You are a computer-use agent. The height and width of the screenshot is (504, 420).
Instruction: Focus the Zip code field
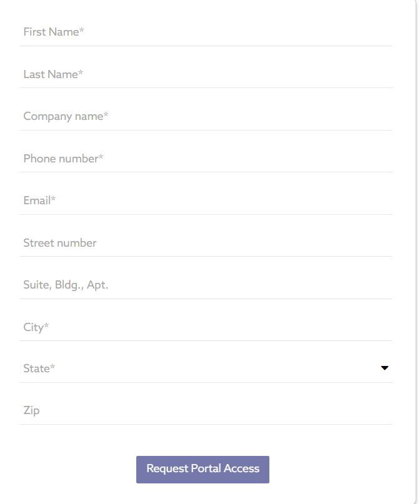click(x=206, y=410)
